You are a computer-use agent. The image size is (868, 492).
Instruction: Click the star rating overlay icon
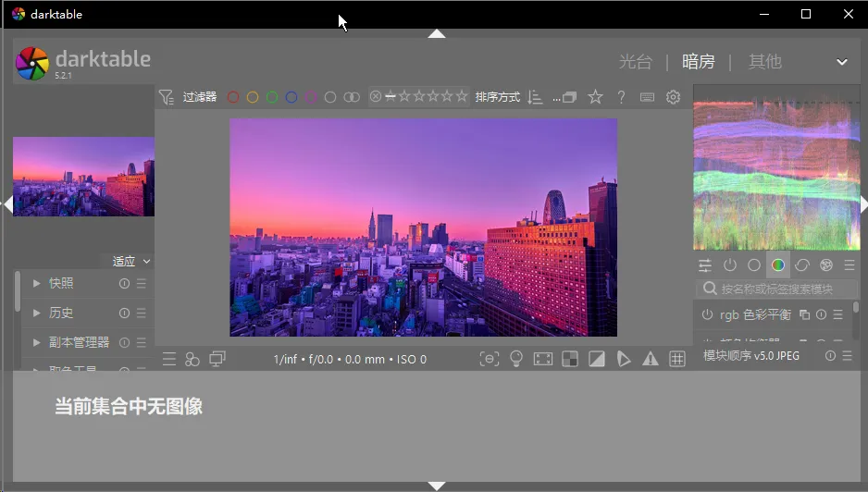pos(595,97)
